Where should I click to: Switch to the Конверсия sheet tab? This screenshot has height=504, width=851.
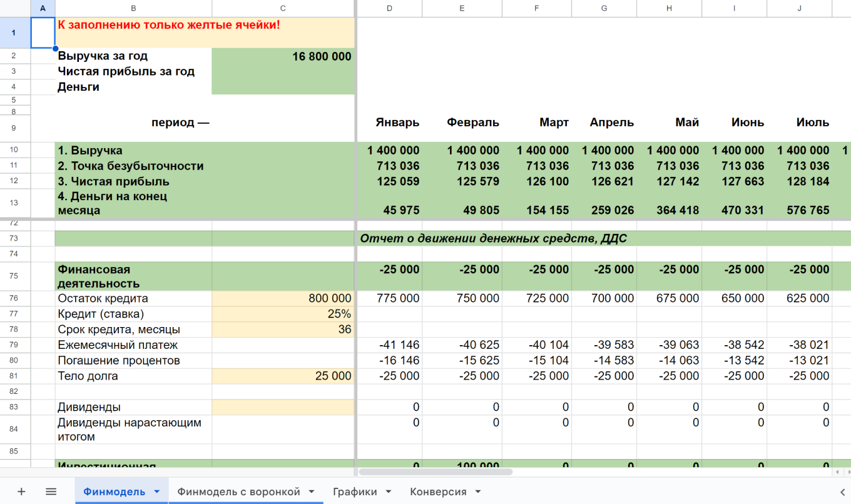(438, 491)
